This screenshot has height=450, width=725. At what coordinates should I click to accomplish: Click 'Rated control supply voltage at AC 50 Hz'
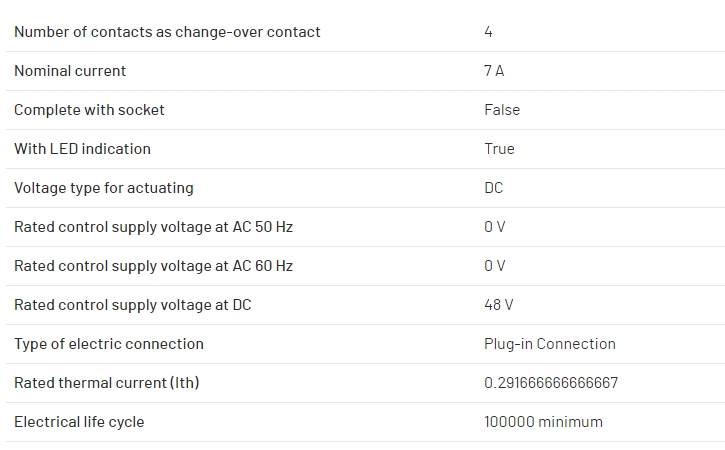154,227
